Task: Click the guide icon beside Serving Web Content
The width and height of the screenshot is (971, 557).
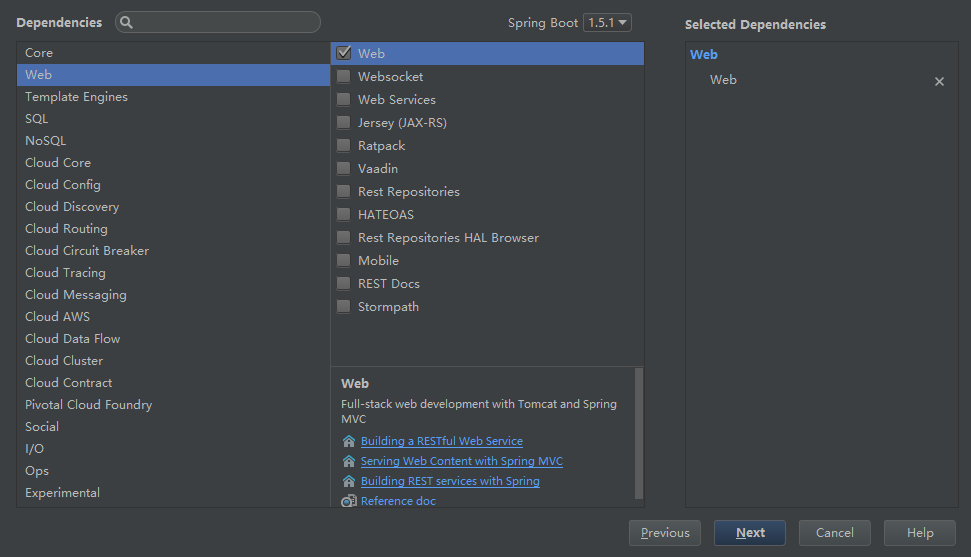Action: click(349, 461)
